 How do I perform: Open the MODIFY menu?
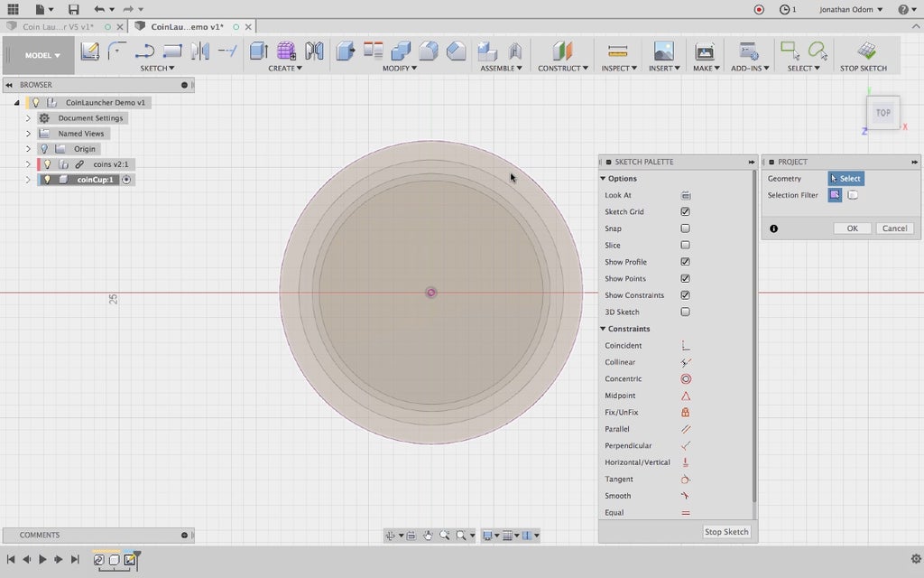tap(398, 69)
